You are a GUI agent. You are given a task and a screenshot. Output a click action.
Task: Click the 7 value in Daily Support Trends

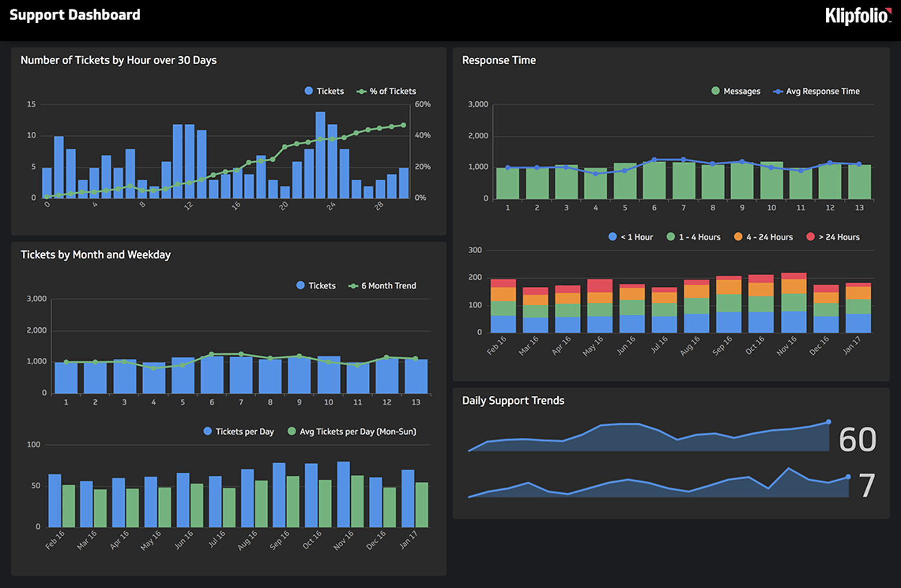click(867, 486)
